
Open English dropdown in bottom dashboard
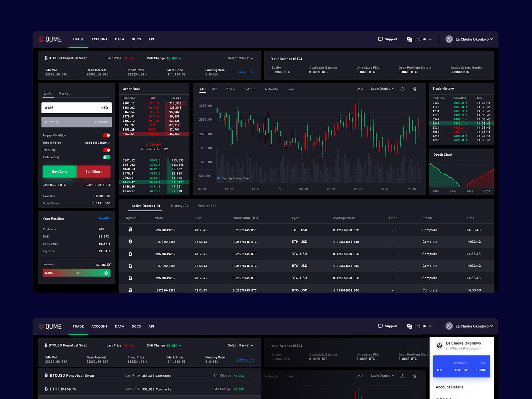[x=423, y=326]
